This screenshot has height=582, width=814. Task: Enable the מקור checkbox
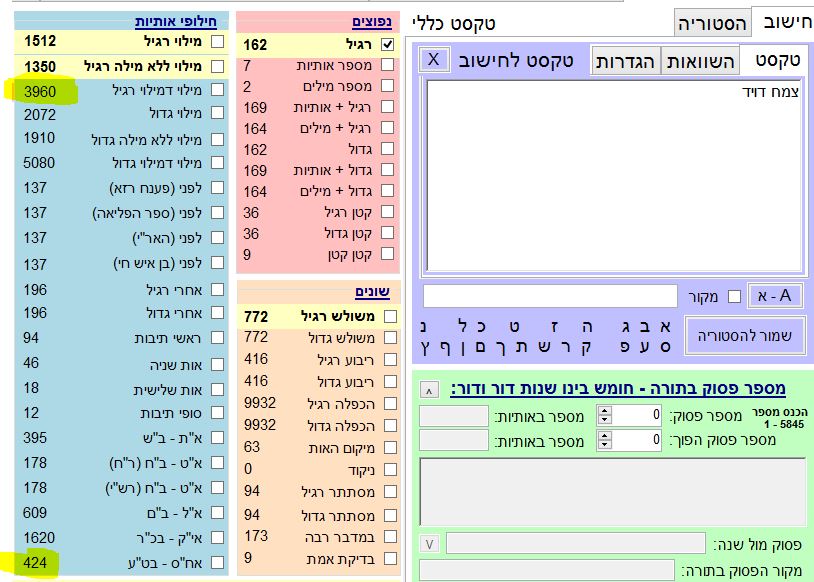[x=734, y=296]
